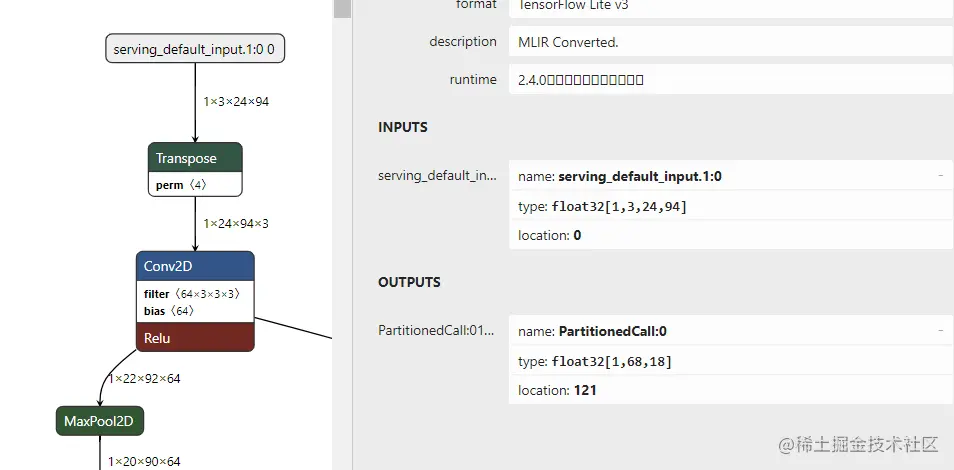Click the description field MLIR Converted.

coord(731,42)
